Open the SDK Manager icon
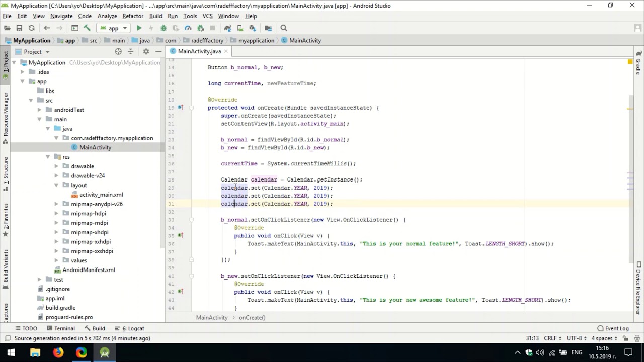This screenshot has height=362, width=644. pyautogui.click(x=253, y=28)
